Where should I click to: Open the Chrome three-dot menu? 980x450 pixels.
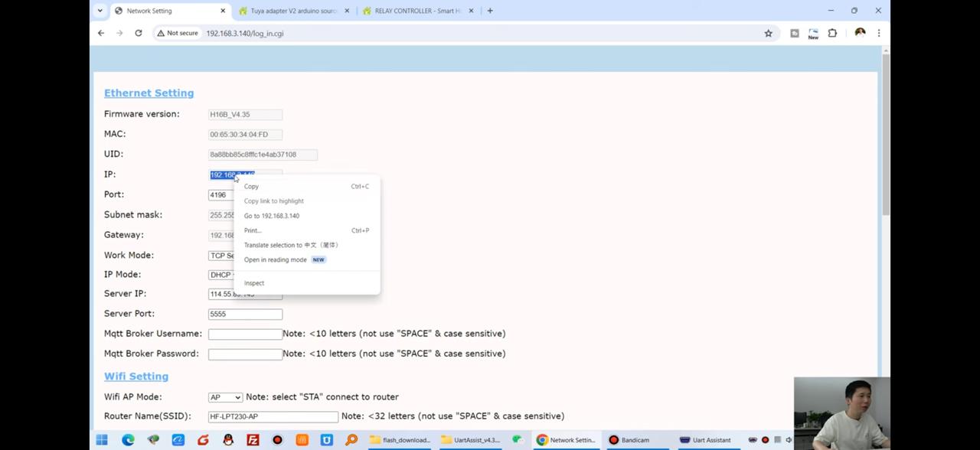879,33
